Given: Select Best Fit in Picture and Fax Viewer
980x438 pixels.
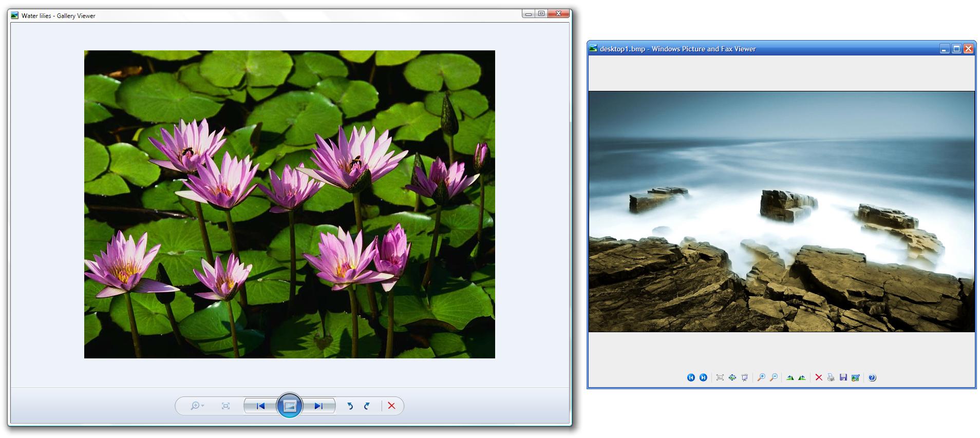Looking at the screenshot, I should pyautogui.click(x=720, y=377).
